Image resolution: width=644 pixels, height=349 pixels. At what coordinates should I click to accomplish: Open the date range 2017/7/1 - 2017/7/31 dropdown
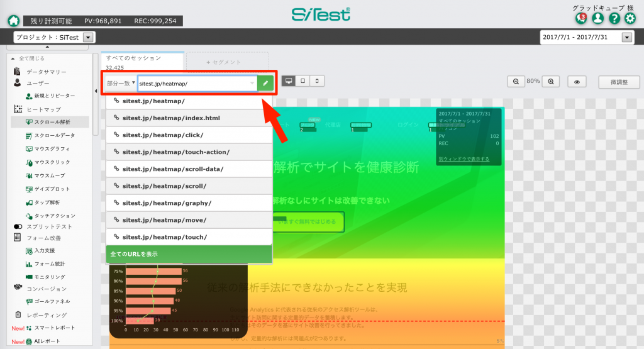point(587,37)
